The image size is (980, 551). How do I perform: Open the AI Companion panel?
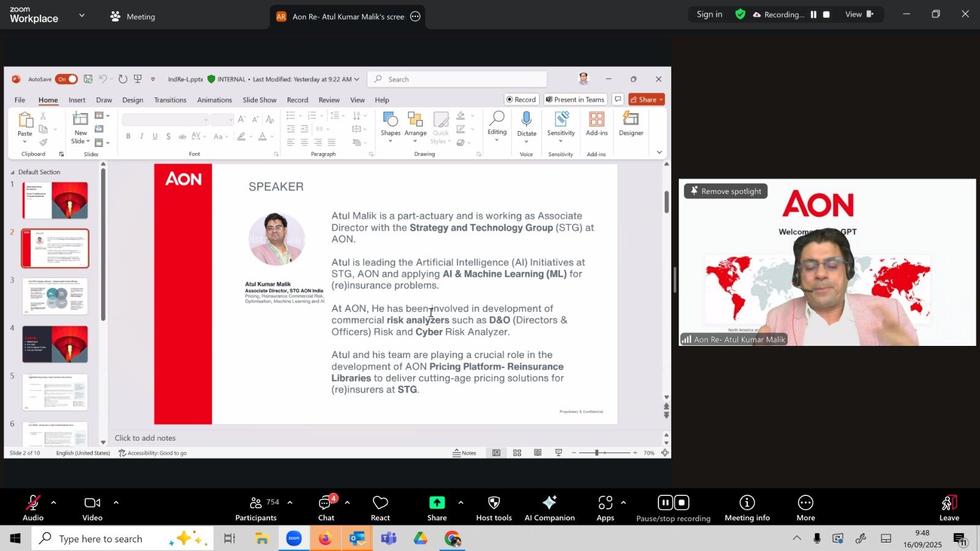coord(549,508)
